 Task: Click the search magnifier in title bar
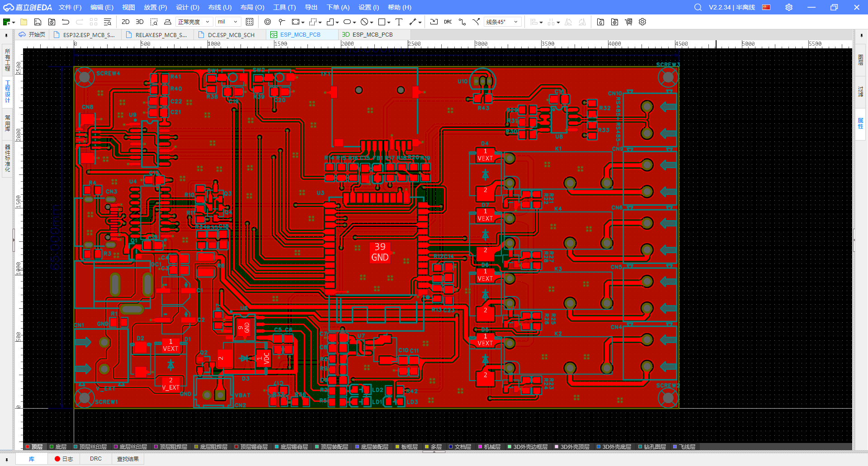click(x=698, y=7)
